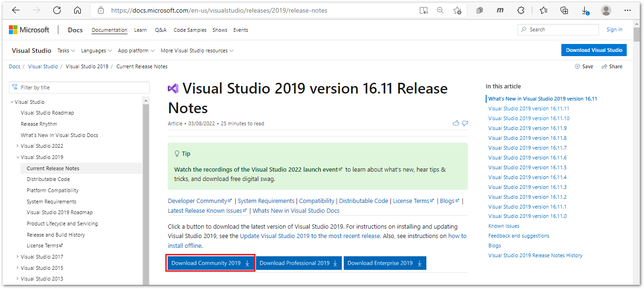View site lock security info
The height and width of the screenshot is (289, 644).
coord(100,10)
